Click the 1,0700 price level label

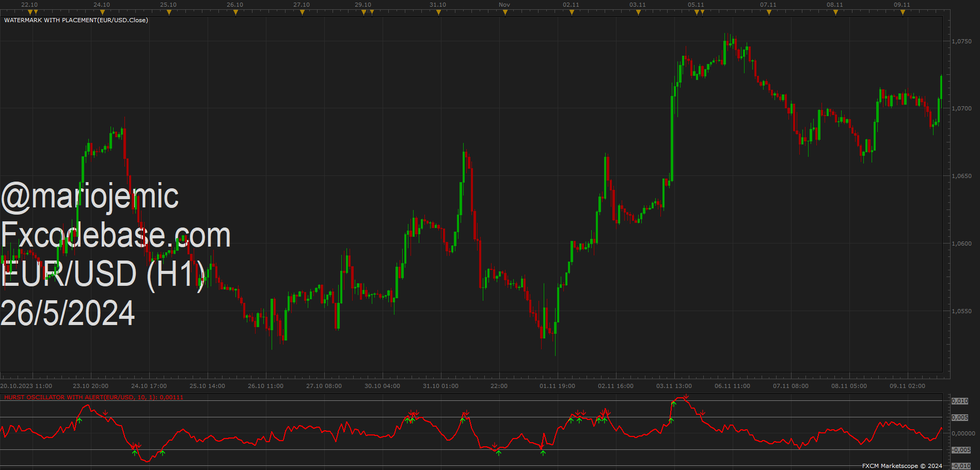point(961,108)
